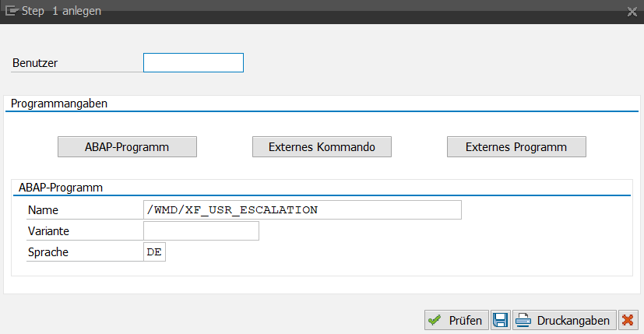Choose the Externes Kommando button

coord(322,146)
